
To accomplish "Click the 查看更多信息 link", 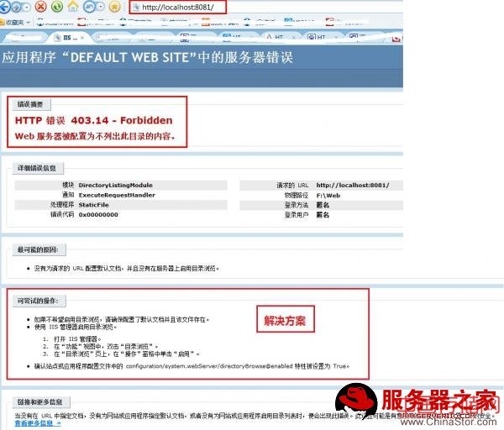I will (x=37, y=422).
